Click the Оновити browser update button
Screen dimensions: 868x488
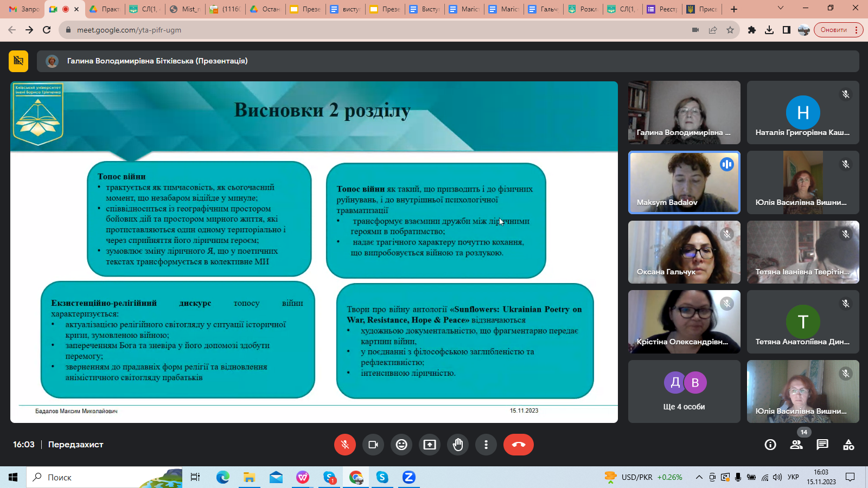[834, 30]
